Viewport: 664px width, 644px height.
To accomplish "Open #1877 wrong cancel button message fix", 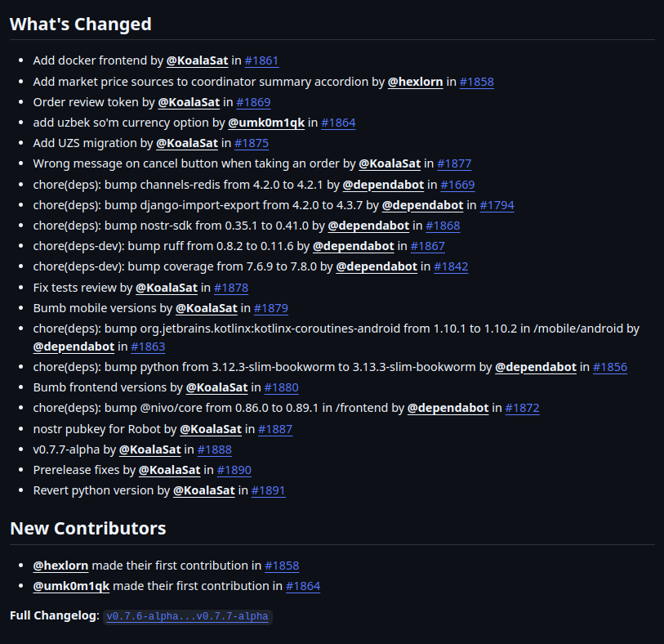I will pos(454,163).
